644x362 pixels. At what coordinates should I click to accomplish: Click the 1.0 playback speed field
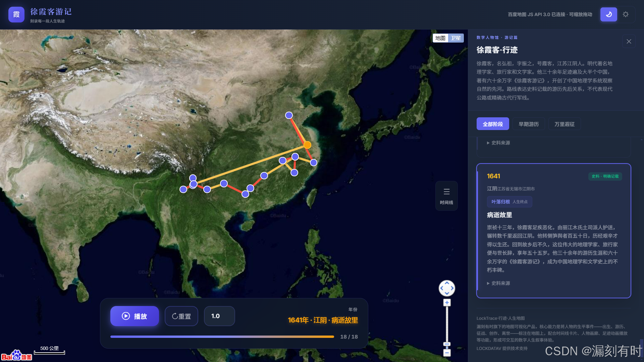(x=219, y=316)
